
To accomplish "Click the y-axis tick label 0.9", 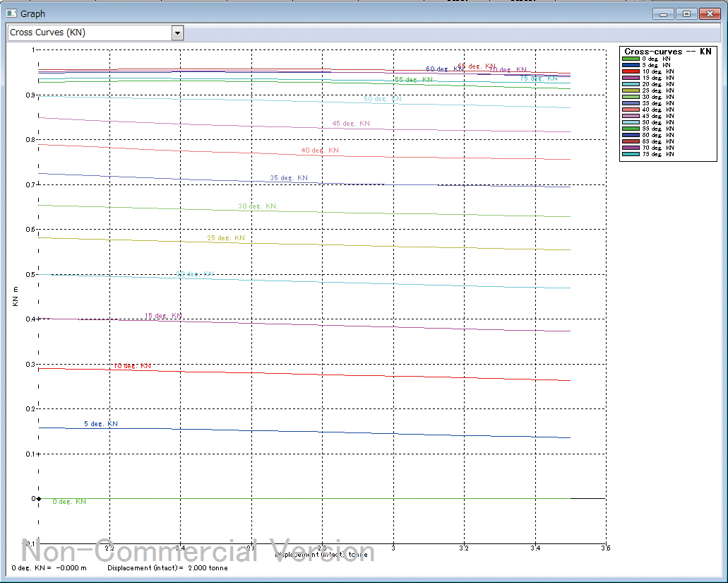I will [30, 95].
